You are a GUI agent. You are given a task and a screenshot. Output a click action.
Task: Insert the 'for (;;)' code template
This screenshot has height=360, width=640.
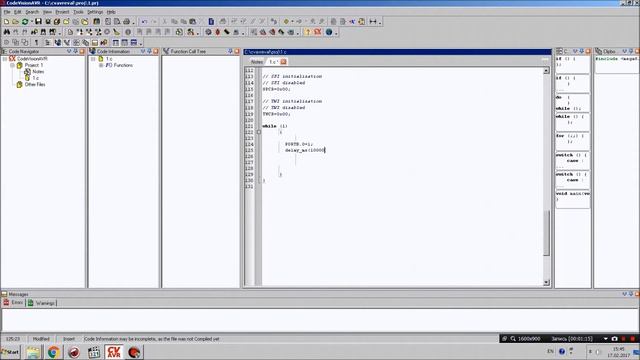tap(572, 142)
